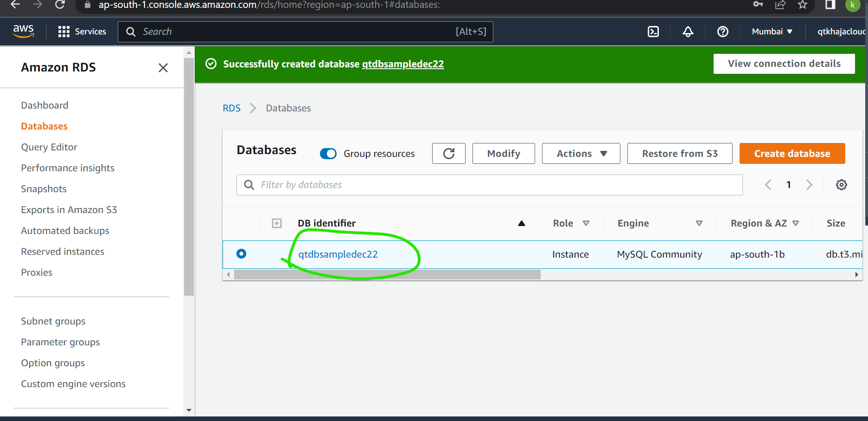The height and width of the screenshot is (421, 868).
Task: Open the Actions dropdown menu
Action: (x=581, y=154)
